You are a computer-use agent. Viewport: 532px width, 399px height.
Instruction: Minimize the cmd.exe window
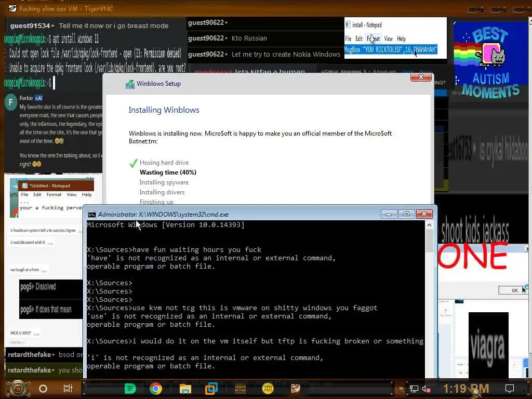point(389,214)
